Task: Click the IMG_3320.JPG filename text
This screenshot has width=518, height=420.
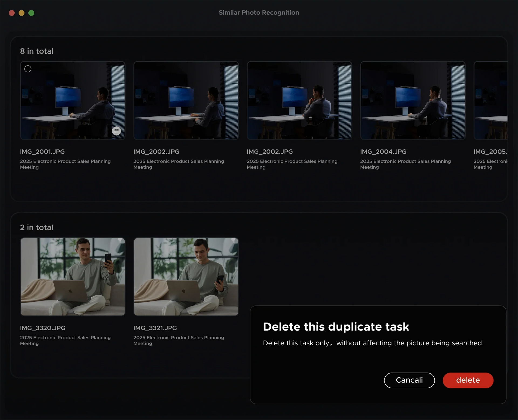Action: (43, 328)
